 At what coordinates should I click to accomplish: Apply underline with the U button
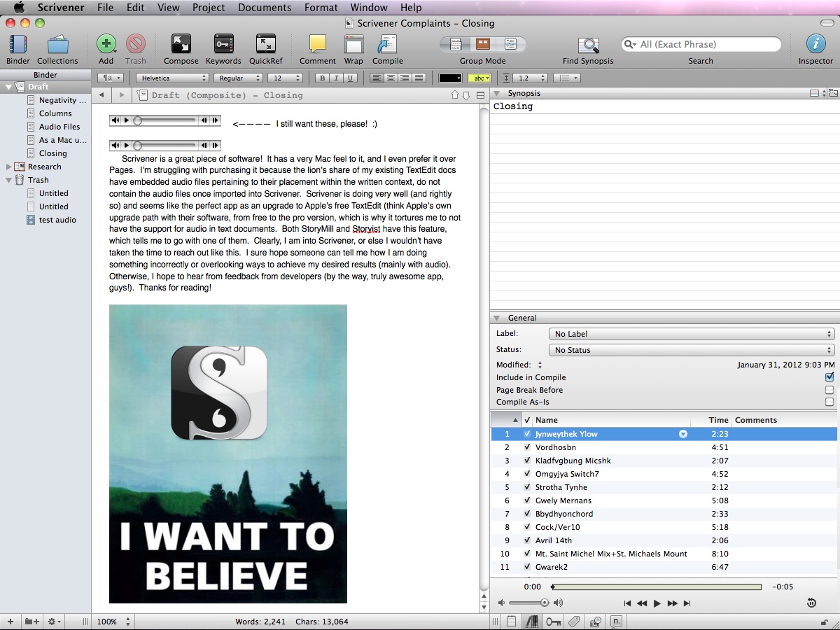coord(350,78)
